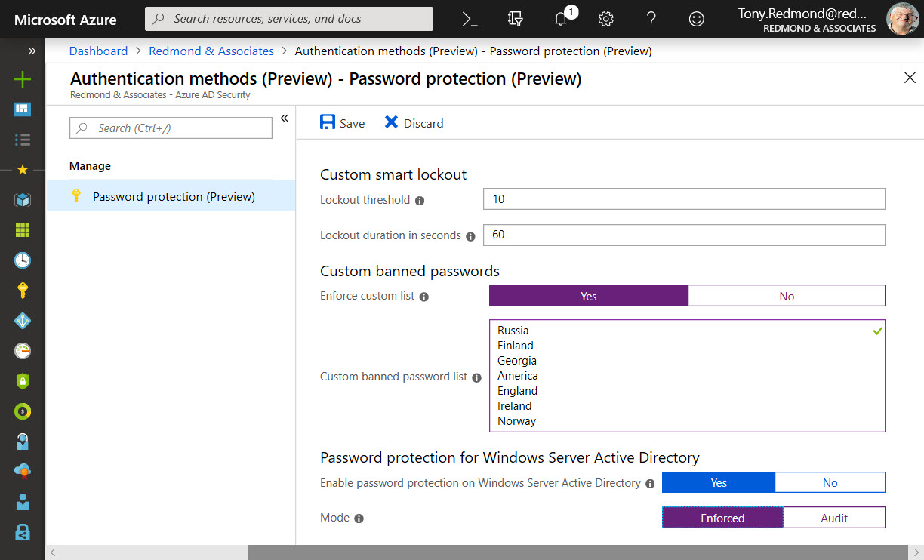Click the Discard button
Image resolution: width=924 pixels, height=560 pixels.
pyautogui.click(x=414, y=123)
